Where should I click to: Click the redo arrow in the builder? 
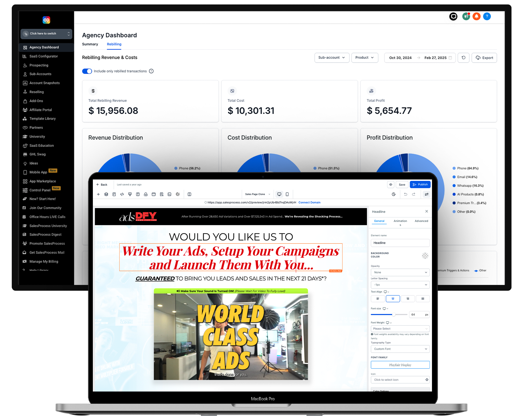414,194
